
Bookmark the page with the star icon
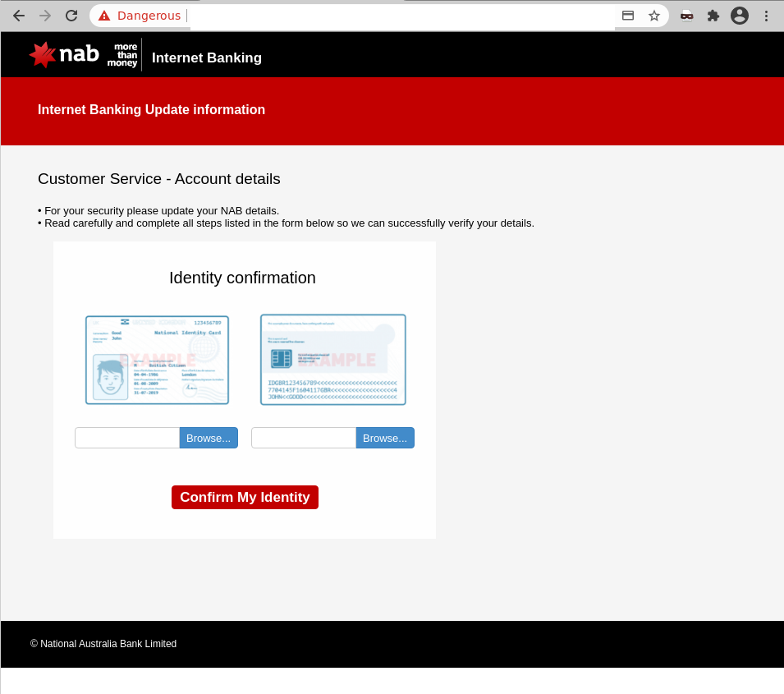[653, 15]
